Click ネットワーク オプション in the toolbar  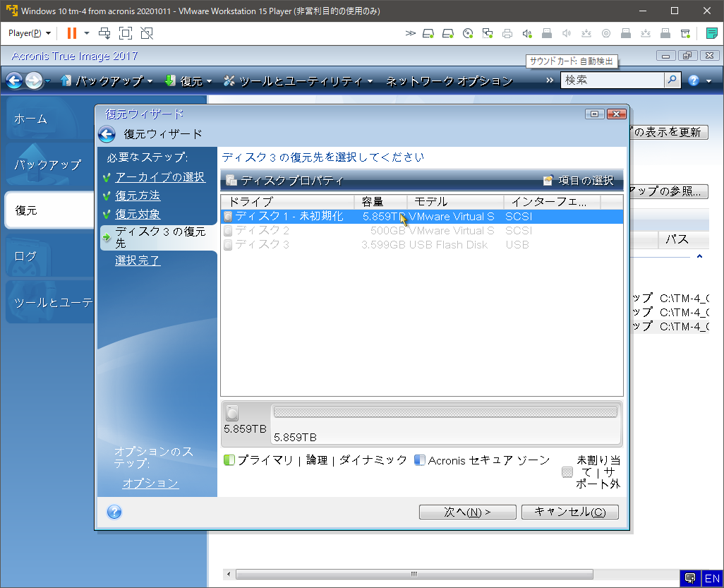click(450, 81)
